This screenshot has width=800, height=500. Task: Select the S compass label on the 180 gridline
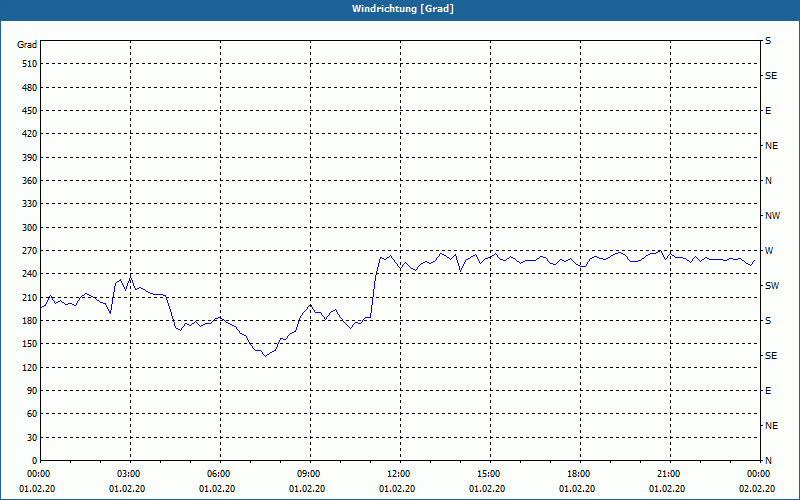pyautogui.click(x=768, y=321)
